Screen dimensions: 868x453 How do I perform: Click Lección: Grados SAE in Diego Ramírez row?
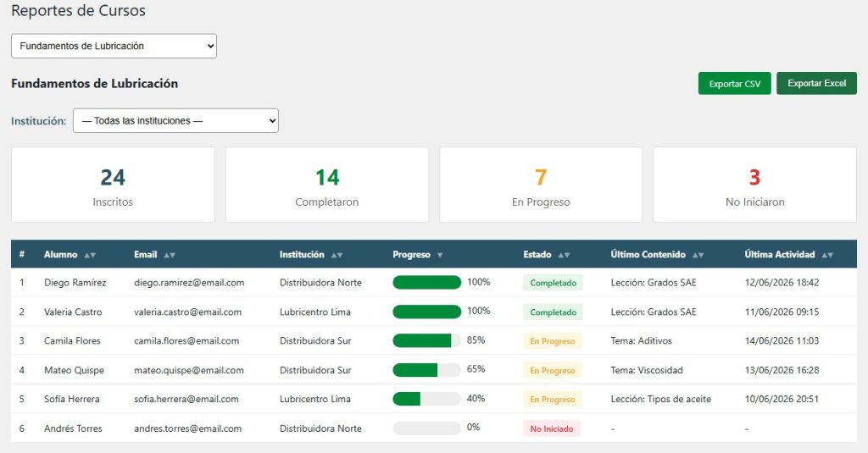(654, 283)
